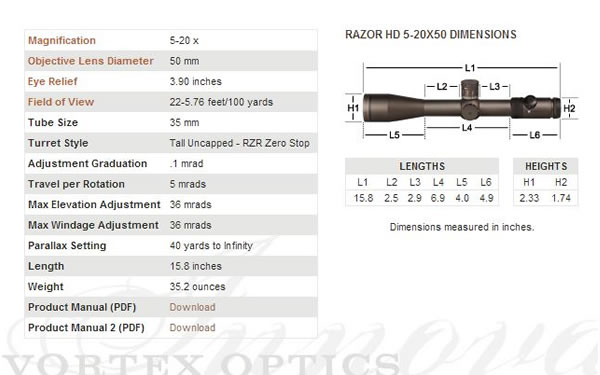Select the H1 marker beside objective bell
The width and height of the screenshot is (600, 375).
[x=353, y=108]
